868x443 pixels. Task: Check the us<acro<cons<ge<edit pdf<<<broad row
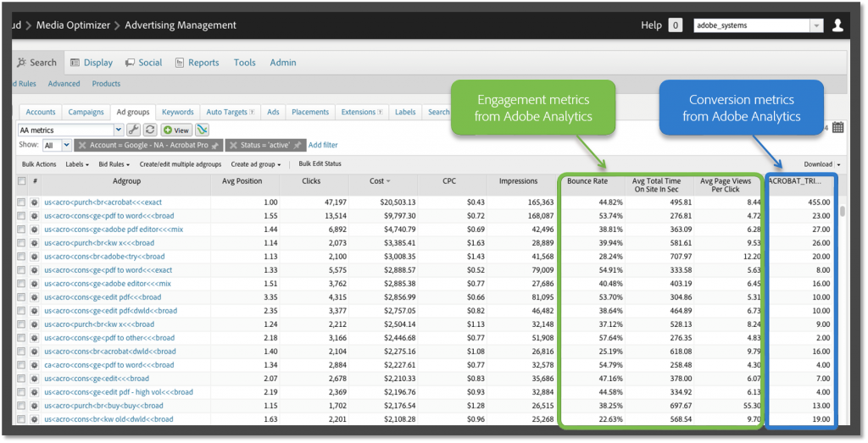click(x=21, y=297)
